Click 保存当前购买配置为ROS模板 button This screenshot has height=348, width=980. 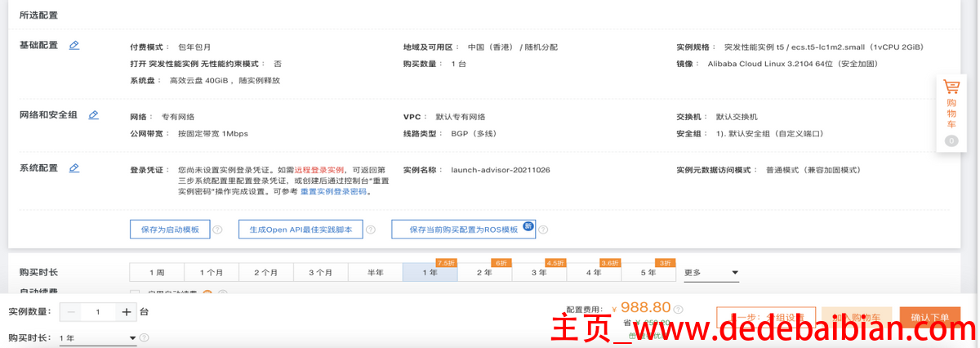pyautogui.click(x=463, y=230)
